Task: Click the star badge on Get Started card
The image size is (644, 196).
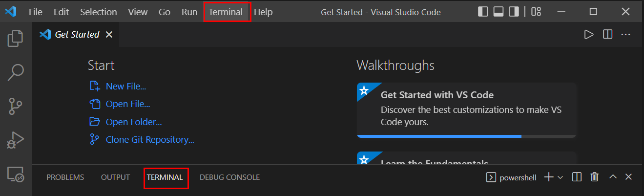Action: coord(364,90)
